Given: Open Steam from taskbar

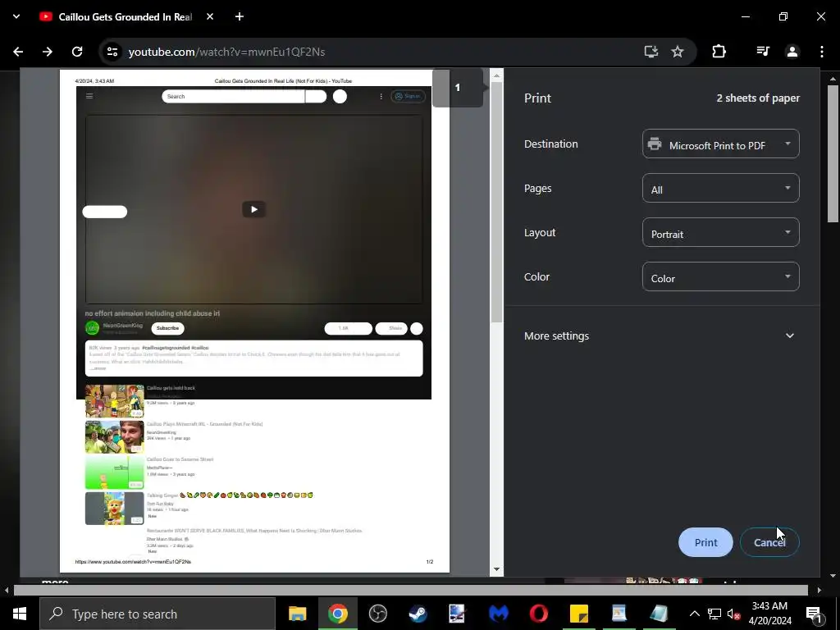Looking at the screenshot, I should pos(418,614).
